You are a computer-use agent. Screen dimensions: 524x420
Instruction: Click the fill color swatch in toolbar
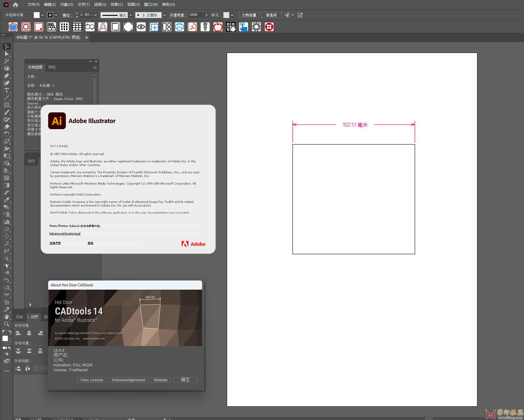[x=5, y=338]
